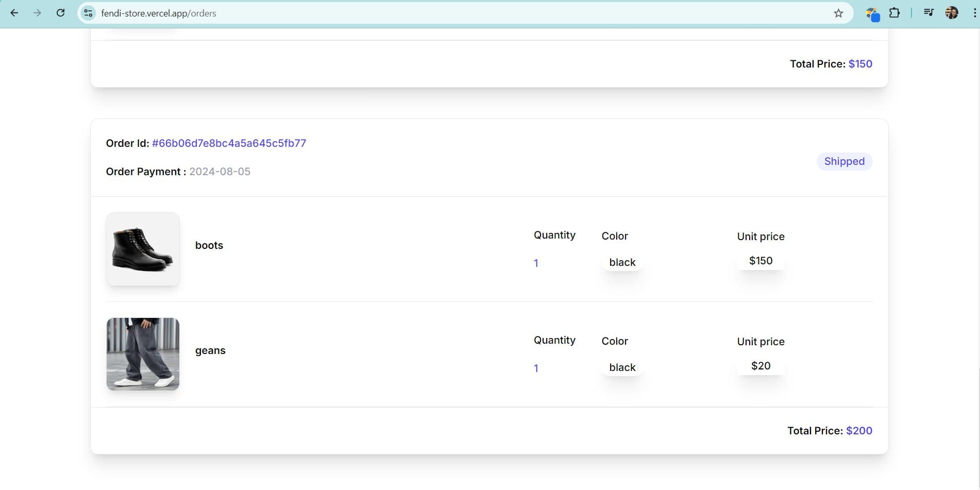
Task: Click the geans product name
Action: (x=210, y=350)
